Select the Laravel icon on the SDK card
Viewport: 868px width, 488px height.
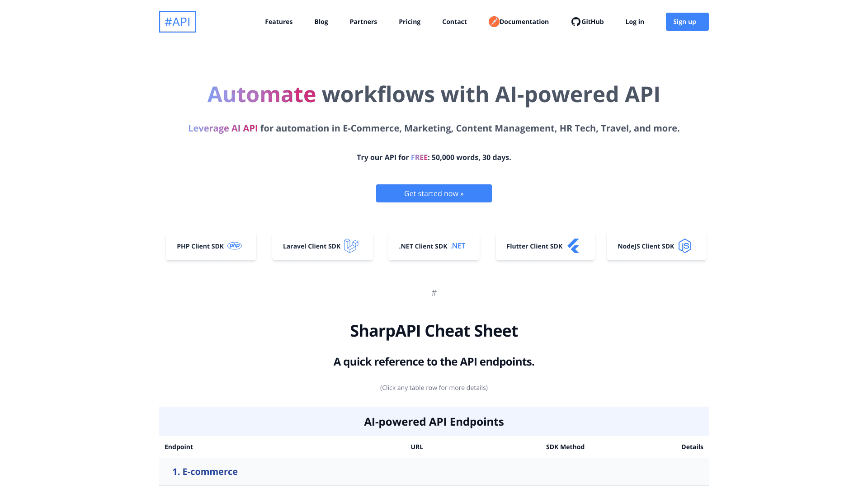(x=352, y=246)
